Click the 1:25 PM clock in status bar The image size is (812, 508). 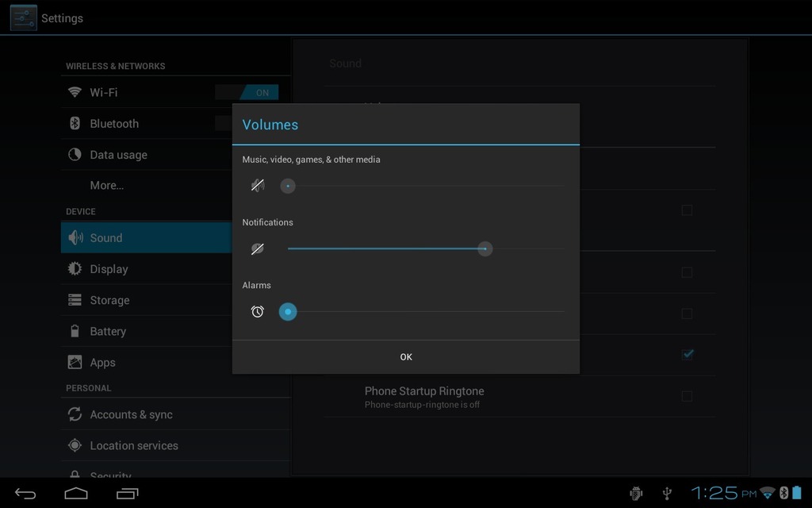723,493
